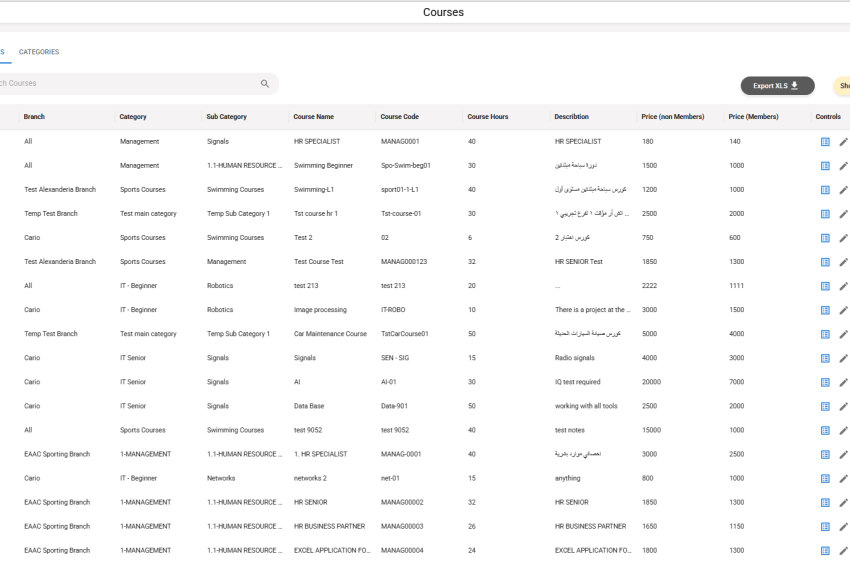Sort by Course Code column header
This screenshot has height=565, width=850.
(x=400, y=117)
